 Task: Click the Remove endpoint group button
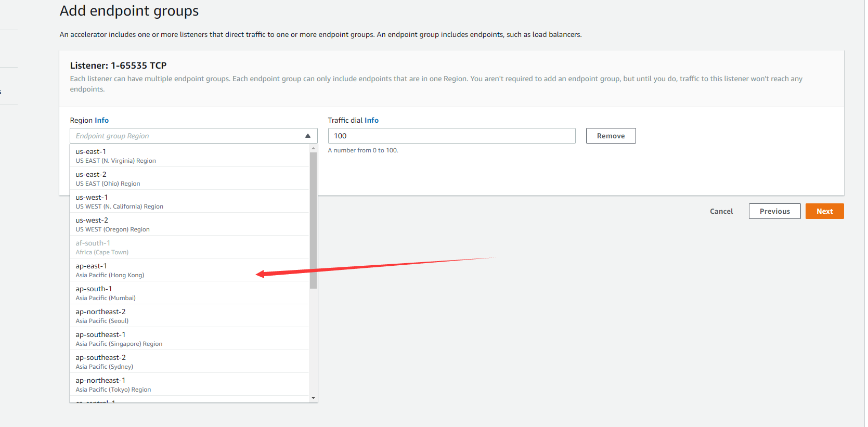click(611, 136)
